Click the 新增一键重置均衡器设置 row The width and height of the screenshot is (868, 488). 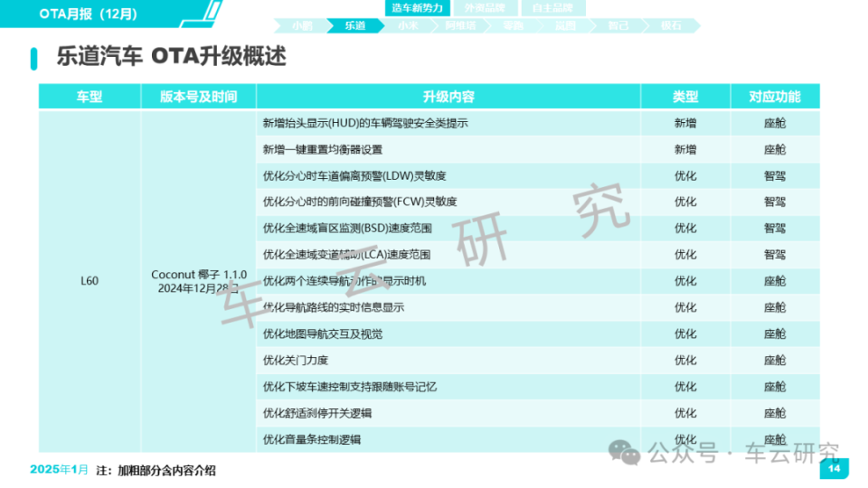(x=448, y=149)
